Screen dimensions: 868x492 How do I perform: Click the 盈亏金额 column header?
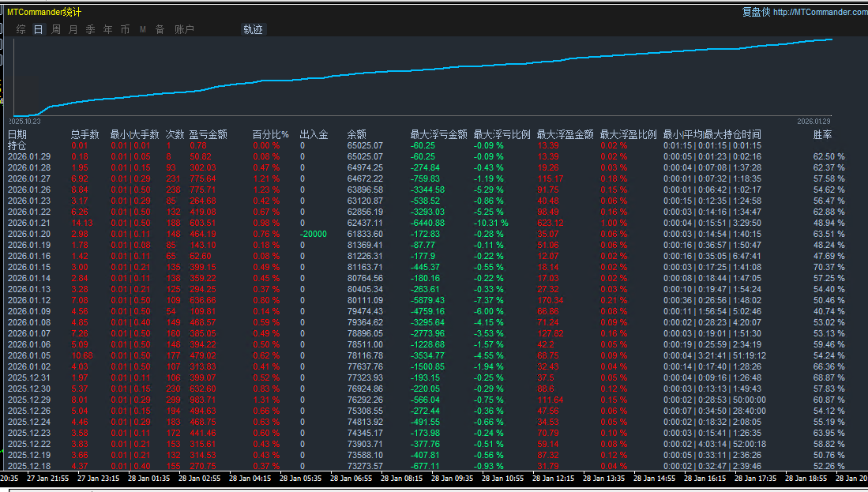(x=209, y=134)
